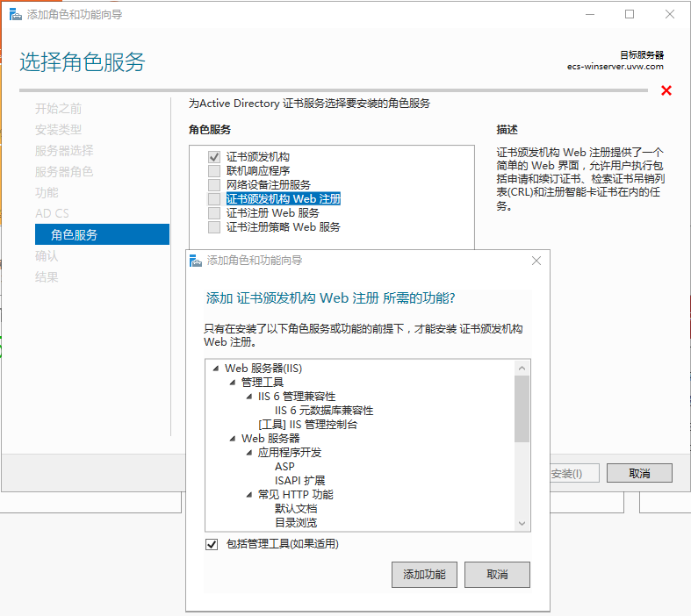Screen dimensions: 691x616
Task: Uncheck 证书颁发机构 role service checkbox
Action: 214,157
